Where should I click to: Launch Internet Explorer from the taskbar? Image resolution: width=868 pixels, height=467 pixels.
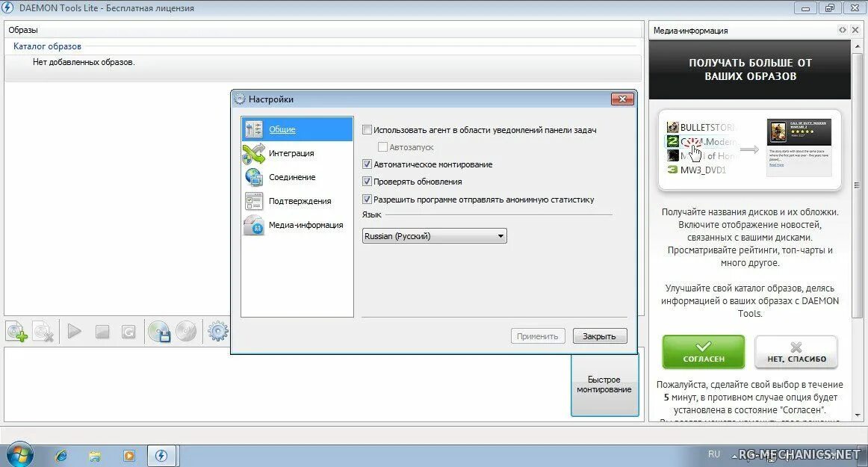[61, 456]
